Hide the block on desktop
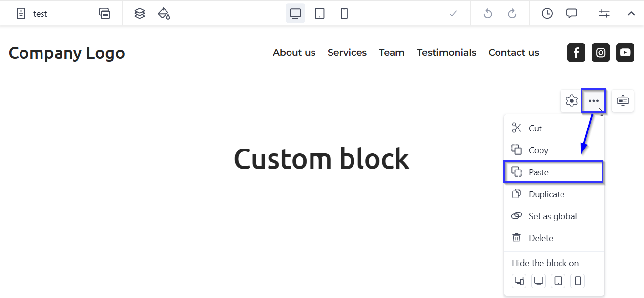This screenshot has height=298, width=644. pos(539,281)
